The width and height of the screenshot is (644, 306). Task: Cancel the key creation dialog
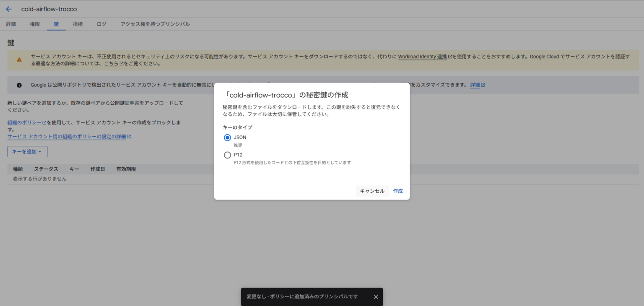(x=372, y=191)
